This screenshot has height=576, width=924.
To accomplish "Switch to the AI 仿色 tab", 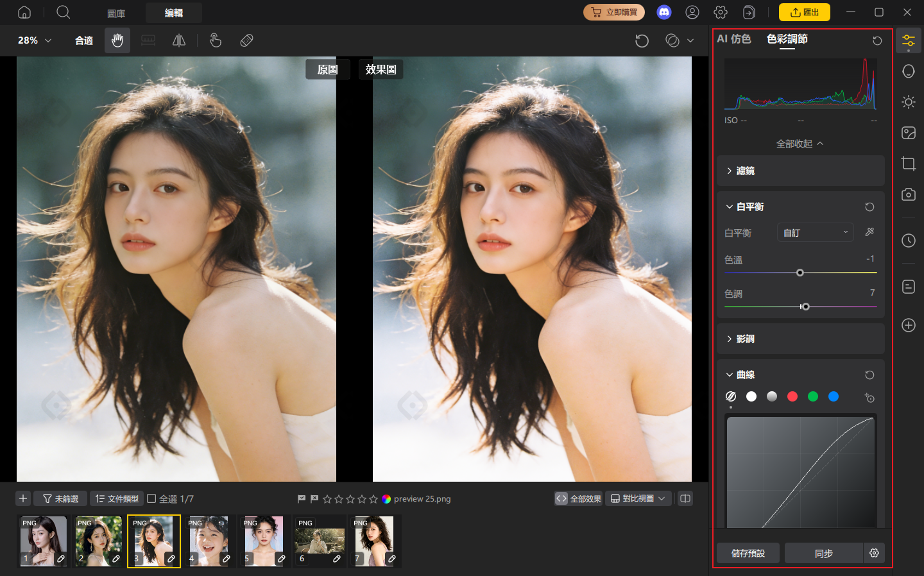I will coord(734,39).
